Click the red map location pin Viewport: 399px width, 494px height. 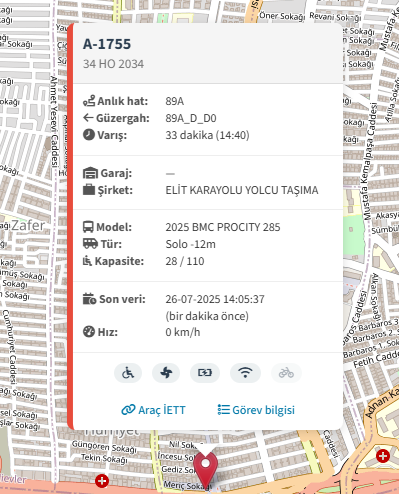(x=206, y=469)
